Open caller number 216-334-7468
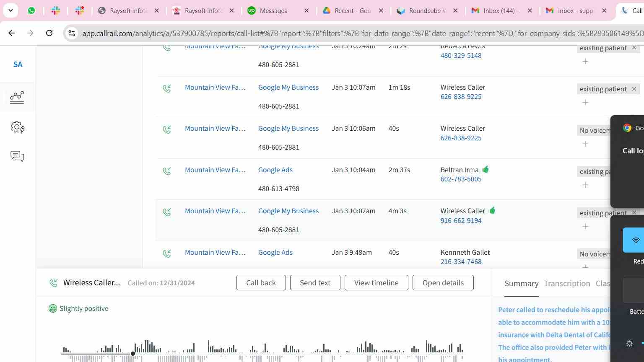 pos(461,261)
